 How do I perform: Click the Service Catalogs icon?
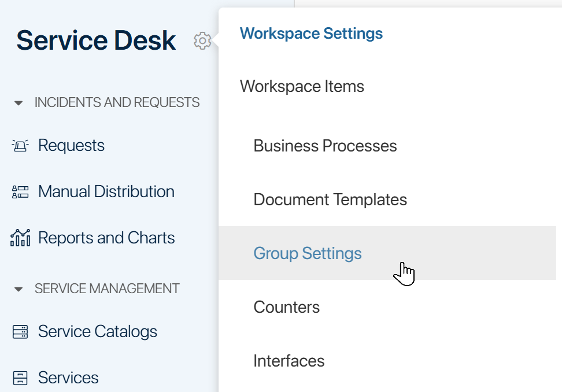pyautogui.click(x=20, y=331)
